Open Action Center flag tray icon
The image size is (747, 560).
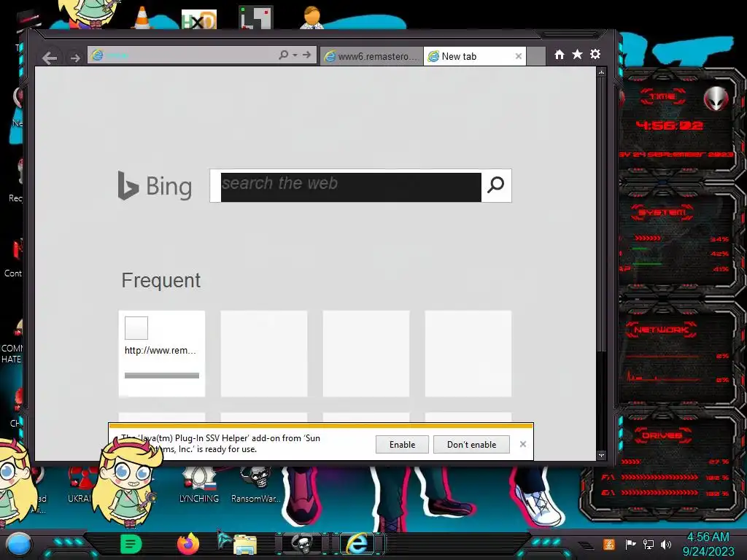tap(630, 544)
